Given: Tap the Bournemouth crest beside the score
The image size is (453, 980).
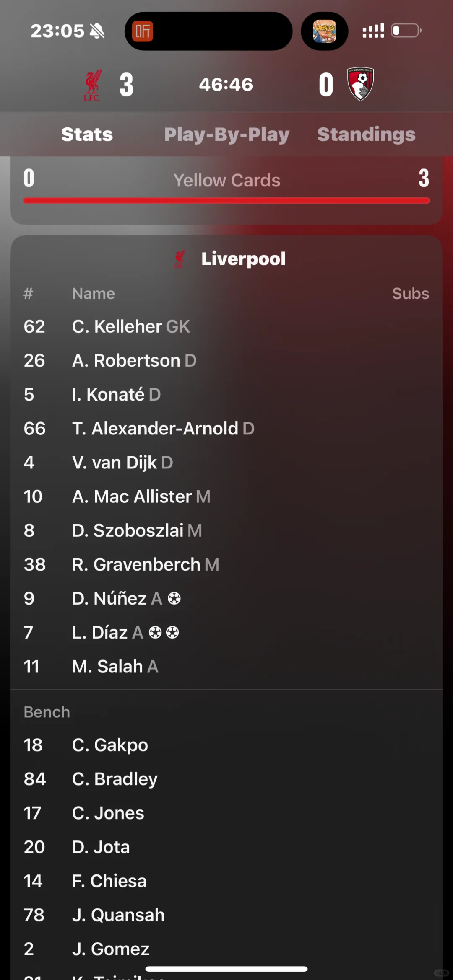Looking at the screenshot, I should [360, 84].
